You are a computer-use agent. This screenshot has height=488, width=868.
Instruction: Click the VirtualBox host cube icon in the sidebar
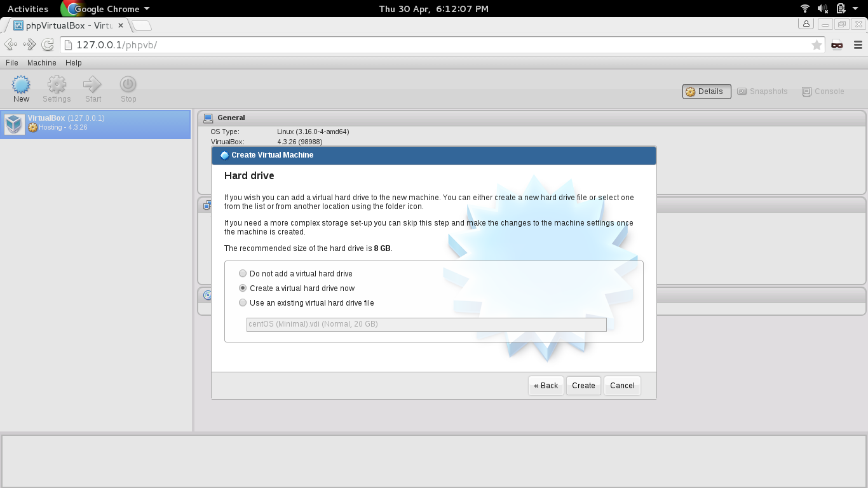tap(14, 124)
